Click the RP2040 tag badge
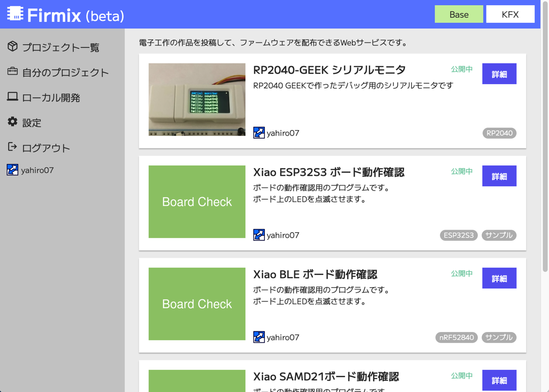Screen dimensions: 549x392 click(499, 133)
